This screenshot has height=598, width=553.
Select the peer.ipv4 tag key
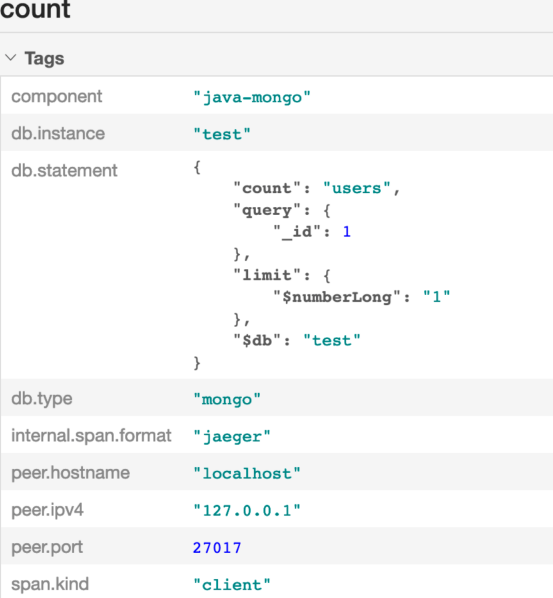(47, 510)
